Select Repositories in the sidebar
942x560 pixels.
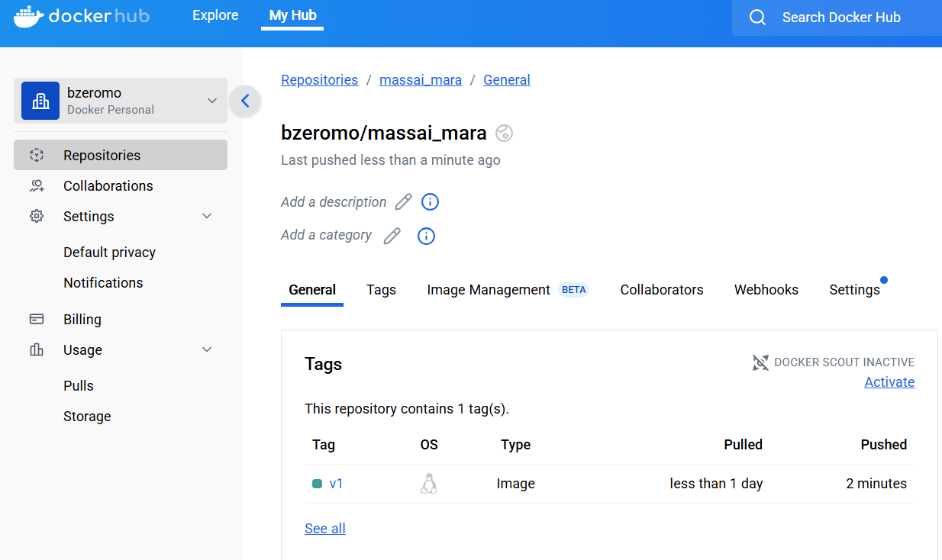coord(121,155)
